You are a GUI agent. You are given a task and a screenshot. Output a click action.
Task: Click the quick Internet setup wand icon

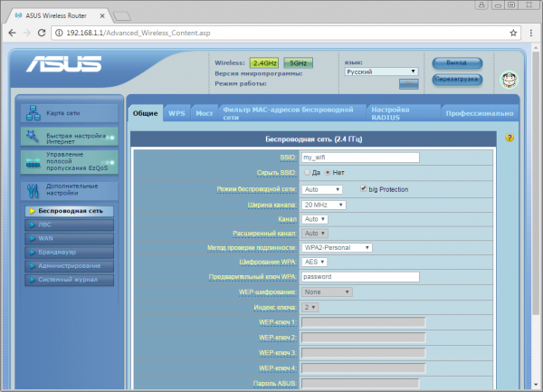click(x=33, y=136)
